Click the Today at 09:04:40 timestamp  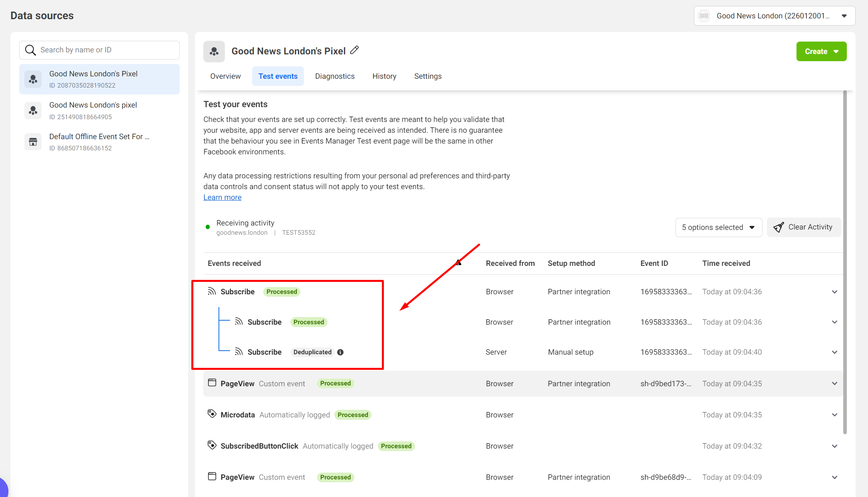pyautogui.click(x=732, y=352)
